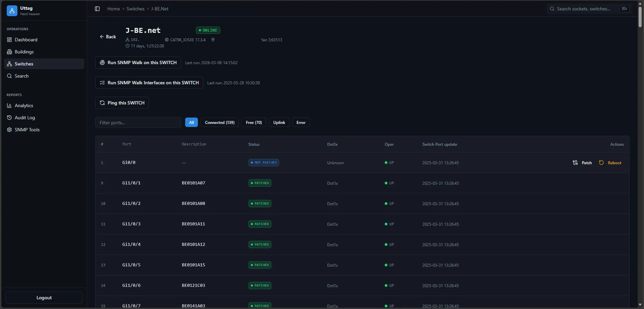Click the Status column header
The width and height of the screenshot is (644, 309).
254,144
